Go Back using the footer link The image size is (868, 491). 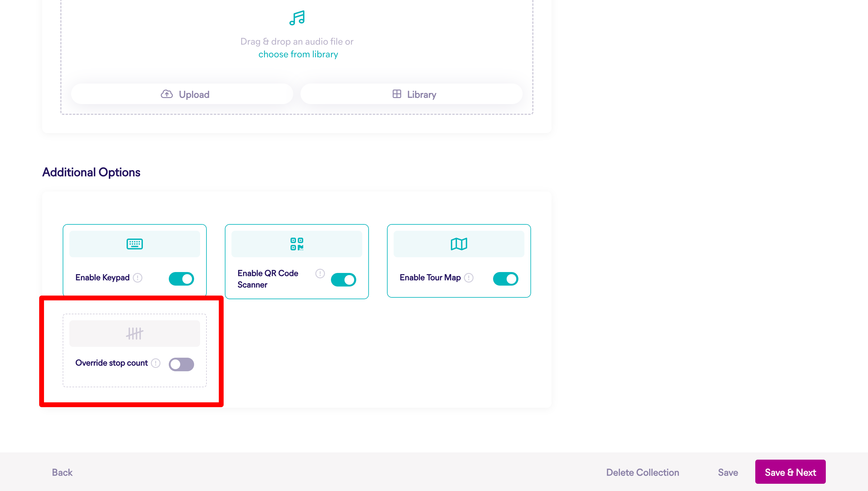[62, 472]
